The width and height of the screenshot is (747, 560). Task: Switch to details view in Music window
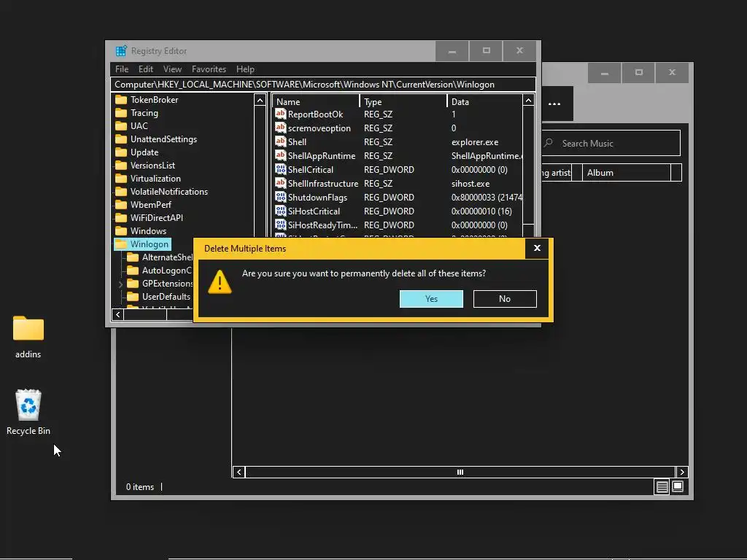click(x=662, y=486)
